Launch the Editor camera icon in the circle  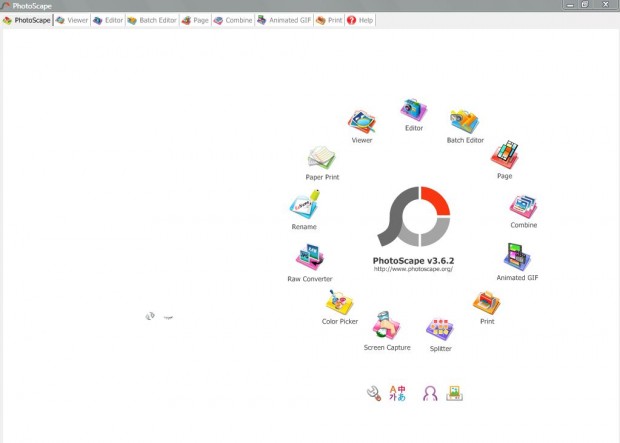click(x=414, y=110)
